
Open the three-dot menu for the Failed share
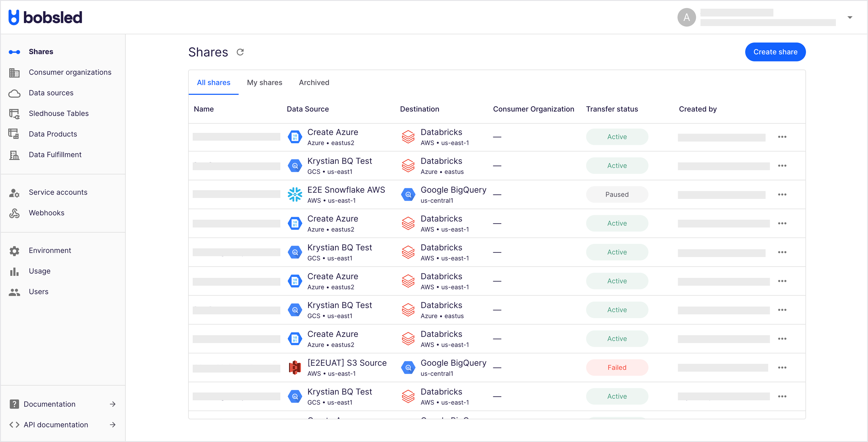(782, 368)
